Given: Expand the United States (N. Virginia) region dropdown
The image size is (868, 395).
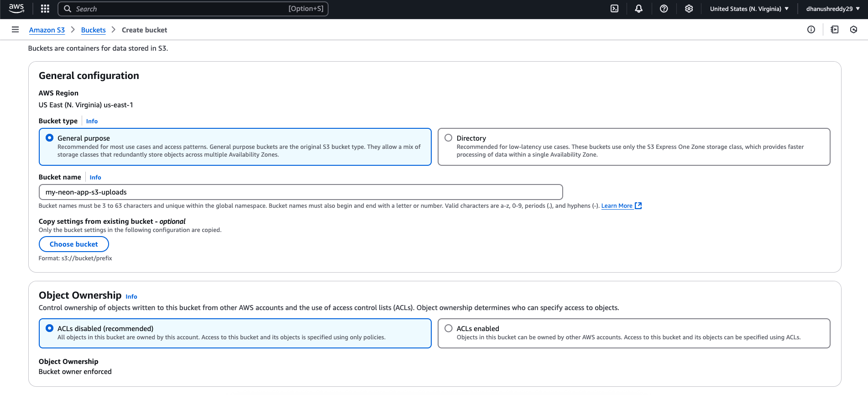Looking at the screenshot, I should point(749,9).
